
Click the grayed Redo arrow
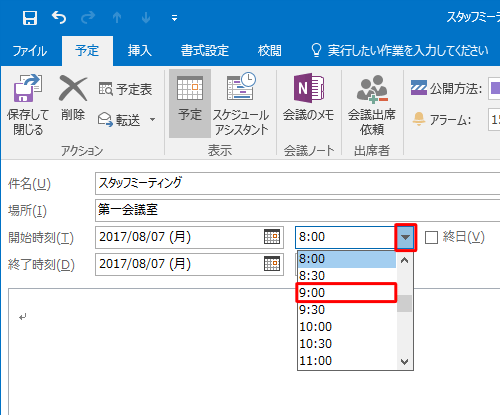coord(88,17)
